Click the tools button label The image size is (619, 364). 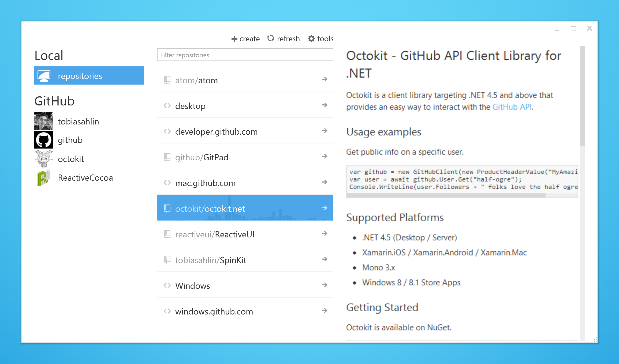pyautogui.click(x=325, y=39)
